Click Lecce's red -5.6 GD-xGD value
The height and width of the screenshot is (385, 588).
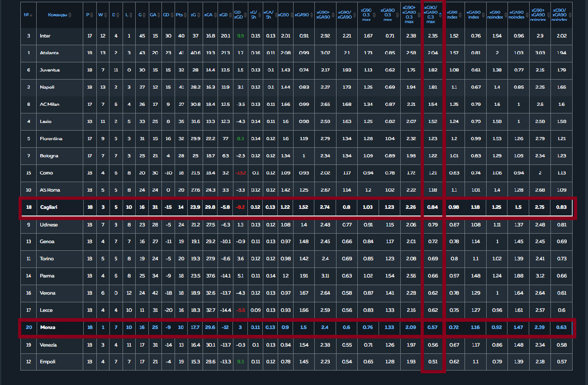click(240, 310)
